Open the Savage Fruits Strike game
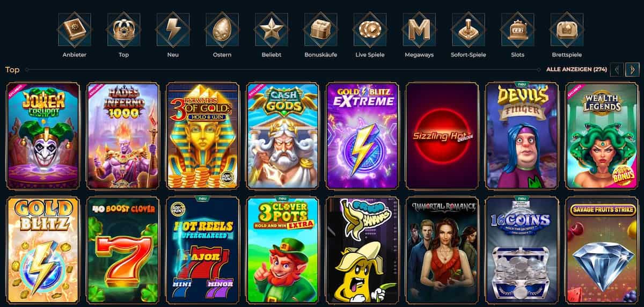Image resolution: width=644 pixels, height=307 pixels. click(x=602, y=250)
